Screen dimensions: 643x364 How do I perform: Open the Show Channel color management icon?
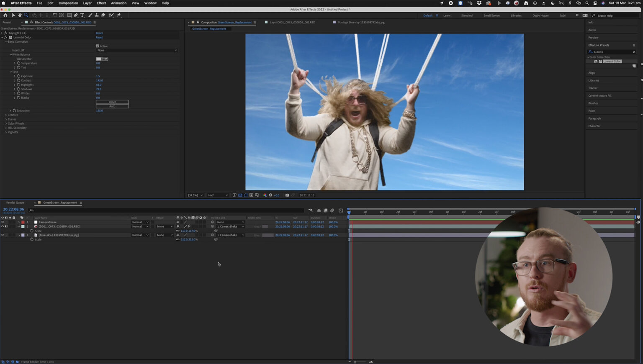(265, 195)
